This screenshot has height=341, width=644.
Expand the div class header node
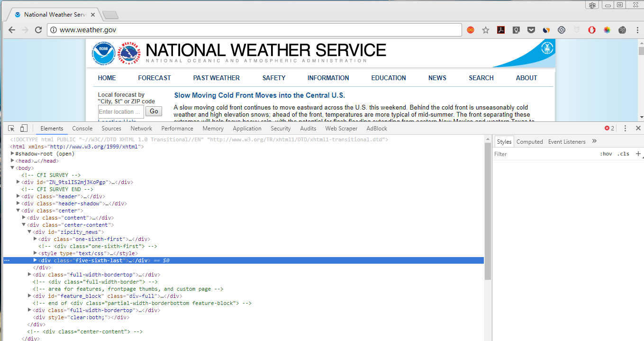click(18, 196)
